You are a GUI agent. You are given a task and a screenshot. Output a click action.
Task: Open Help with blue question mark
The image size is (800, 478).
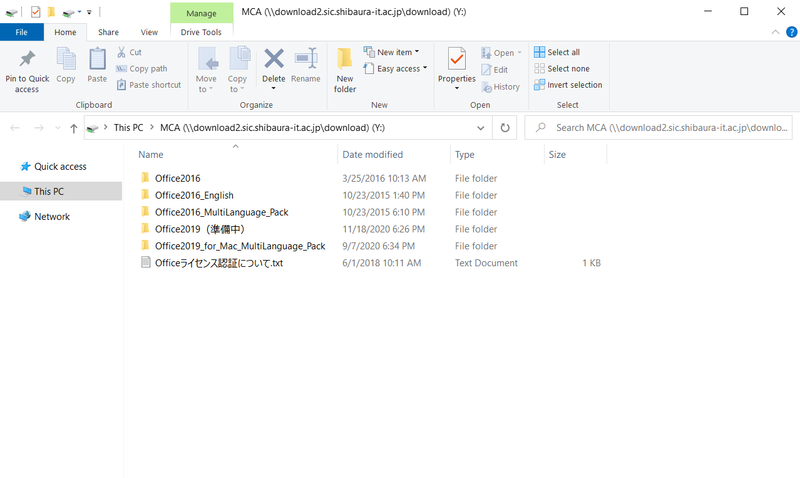coord(791,32)
